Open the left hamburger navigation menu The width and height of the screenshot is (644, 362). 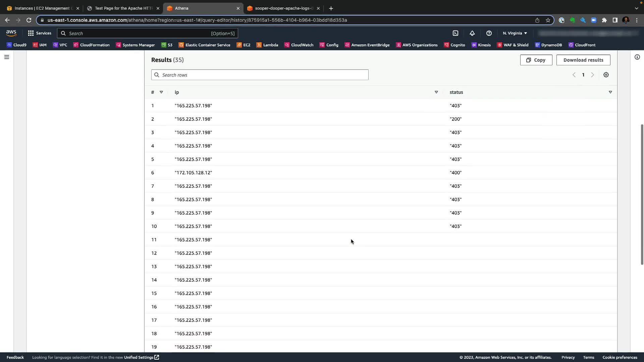[6, 57]
